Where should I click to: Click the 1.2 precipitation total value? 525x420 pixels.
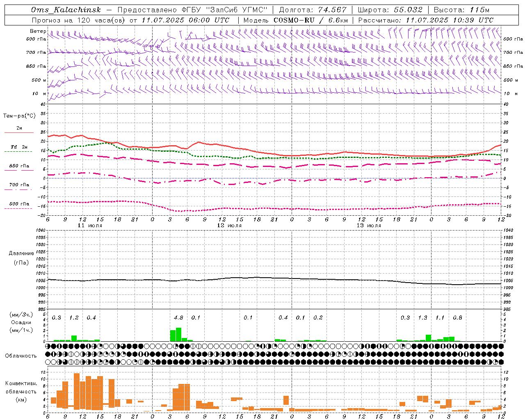point(74,318)
